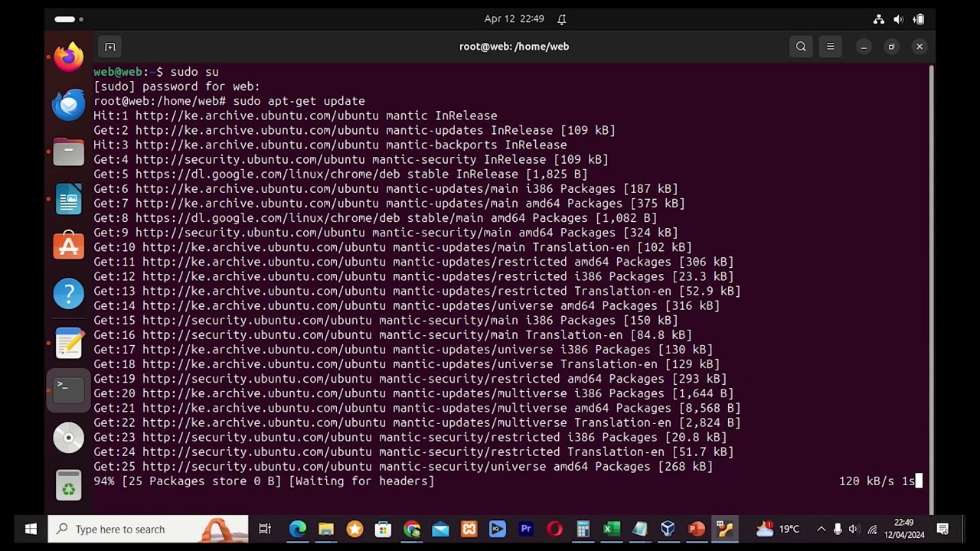Open the Mail app on taskbar
This screenshot has width=980, height=551.
point(440,529)
